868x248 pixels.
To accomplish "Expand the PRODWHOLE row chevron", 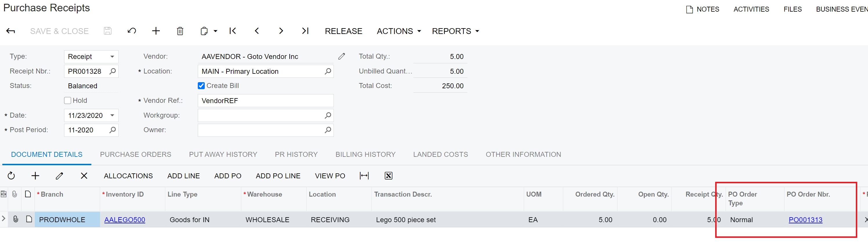I will (4, 219).
